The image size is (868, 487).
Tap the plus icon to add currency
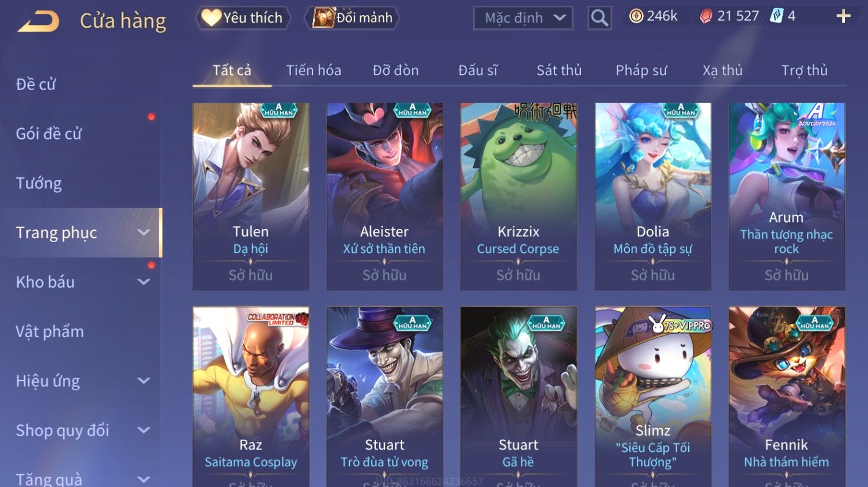tap(843, 16)
